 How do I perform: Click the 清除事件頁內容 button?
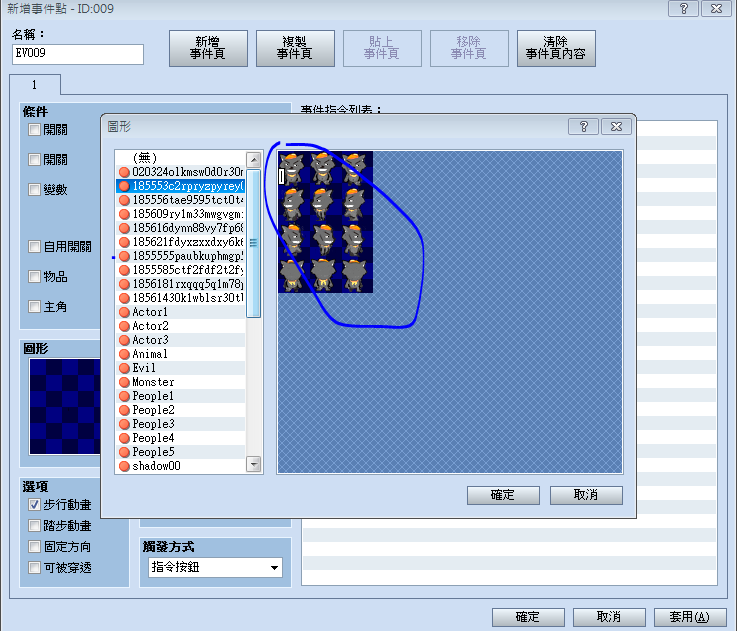(556, 48)
